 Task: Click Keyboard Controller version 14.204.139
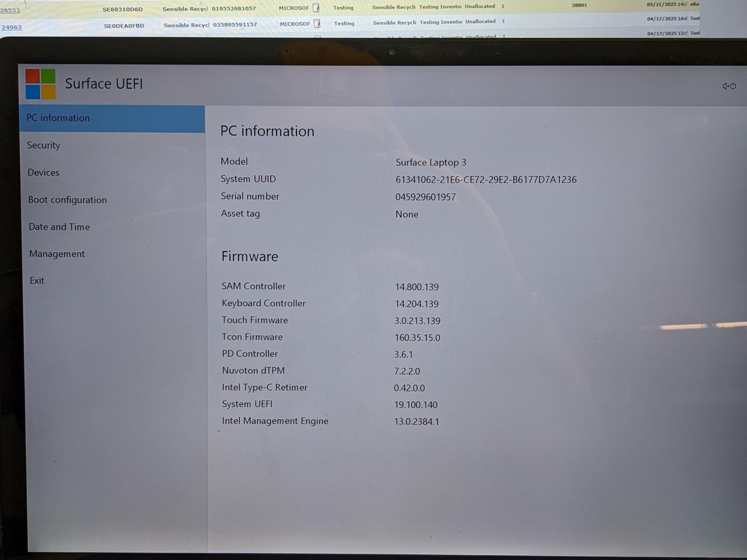click(x=417, y=304)
